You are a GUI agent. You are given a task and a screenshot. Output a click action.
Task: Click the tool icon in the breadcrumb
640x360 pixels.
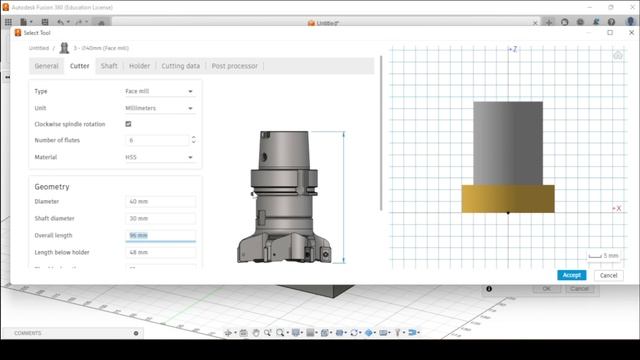[64, 48]
